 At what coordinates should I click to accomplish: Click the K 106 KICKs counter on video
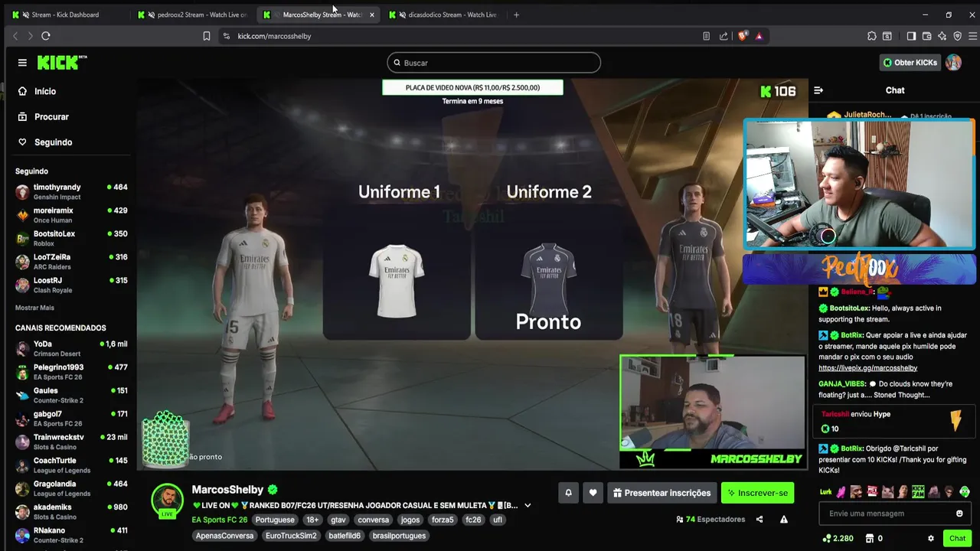(x=778, y=91)
